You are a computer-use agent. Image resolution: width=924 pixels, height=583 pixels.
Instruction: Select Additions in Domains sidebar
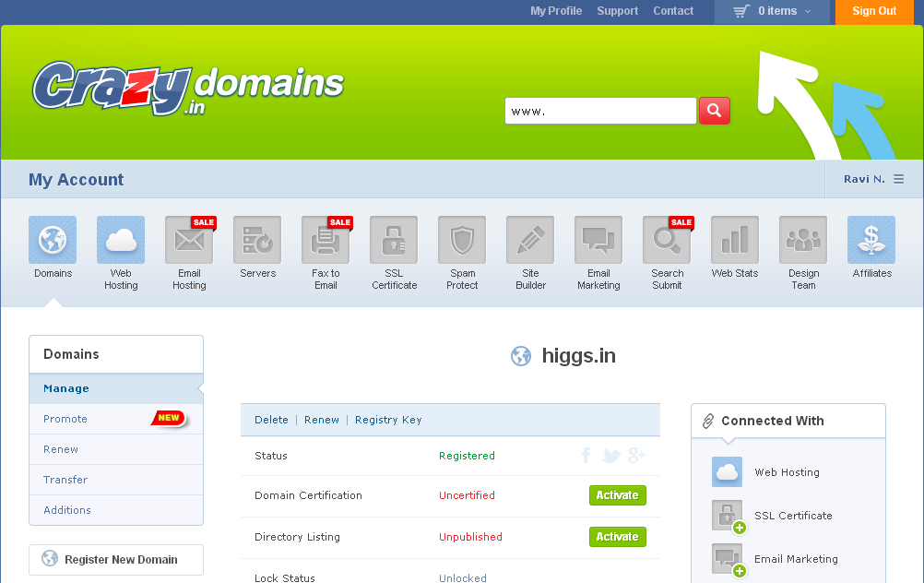(116, 510)
